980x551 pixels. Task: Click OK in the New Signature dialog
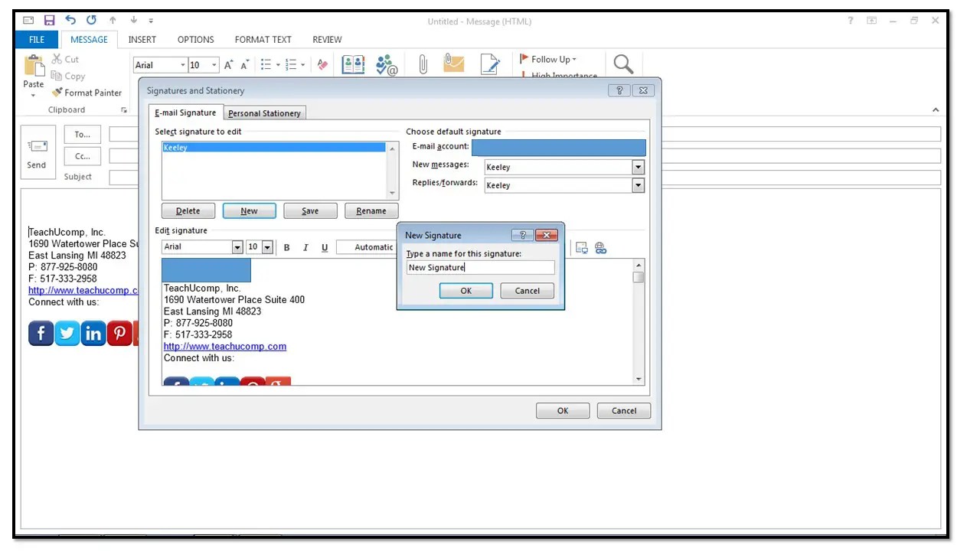[x=465, y=291]
